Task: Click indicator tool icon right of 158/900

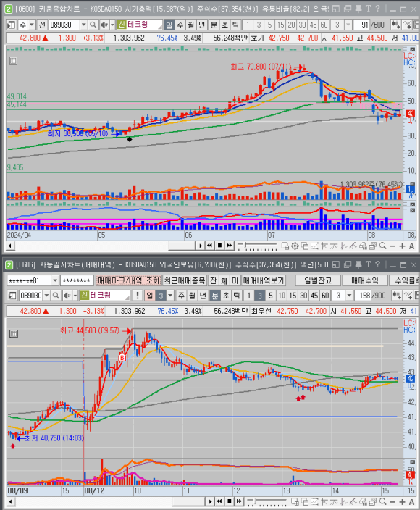Action: [x=397, y=296]
